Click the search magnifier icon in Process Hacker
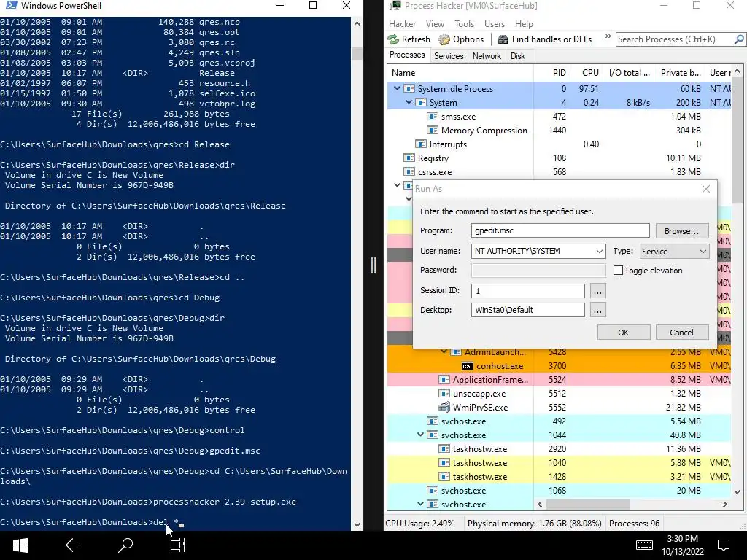 point(739,39)
